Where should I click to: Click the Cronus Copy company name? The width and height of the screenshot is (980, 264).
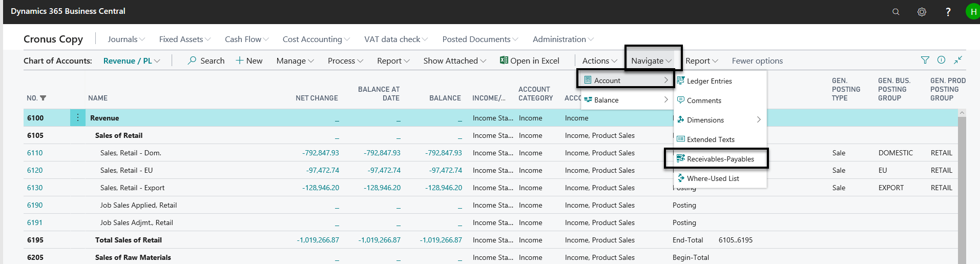point(53,39)
